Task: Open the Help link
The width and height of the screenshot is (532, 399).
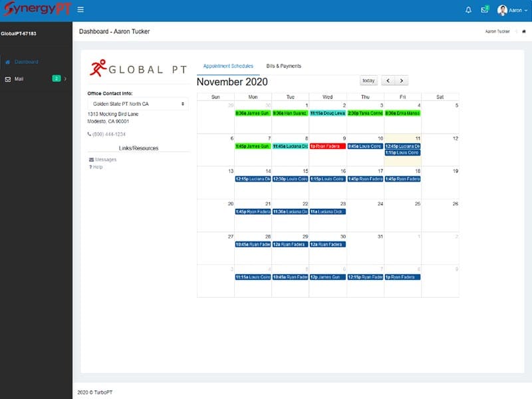Action: pyautogui.click(x=96, y=167)
